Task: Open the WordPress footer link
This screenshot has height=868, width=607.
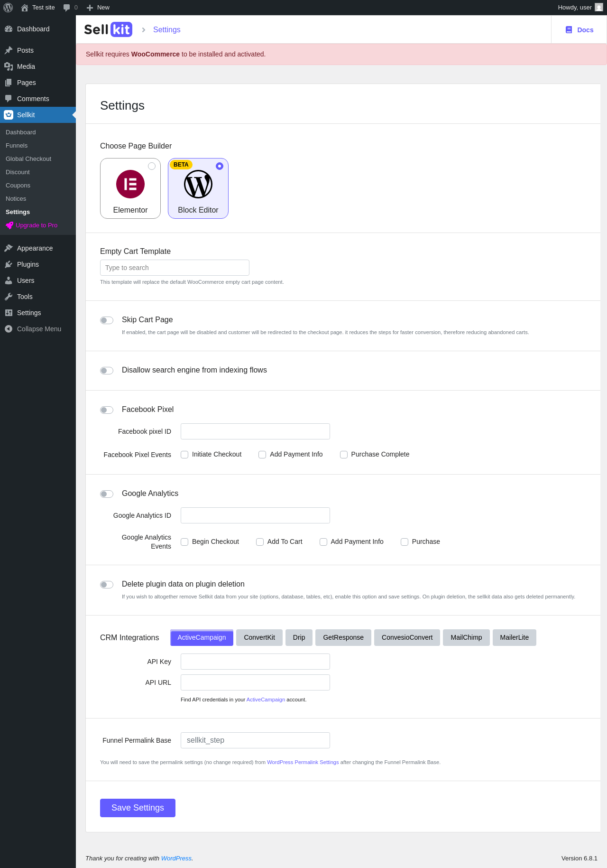Action: (x=176, y=858)
